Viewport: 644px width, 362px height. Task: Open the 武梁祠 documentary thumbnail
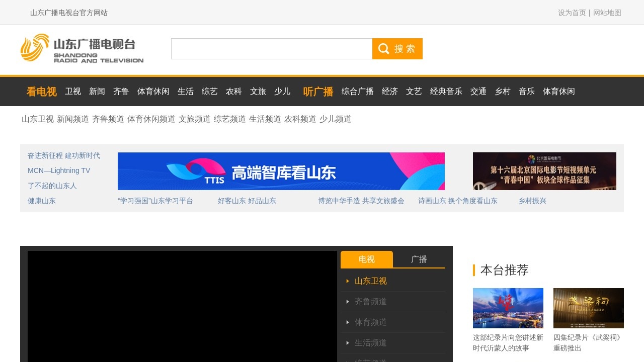[589, 308]
